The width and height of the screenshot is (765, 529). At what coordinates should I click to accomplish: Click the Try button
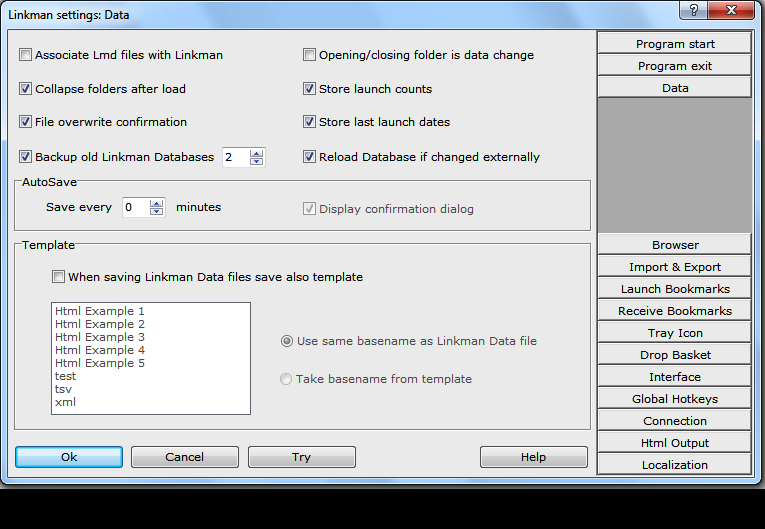302,457
